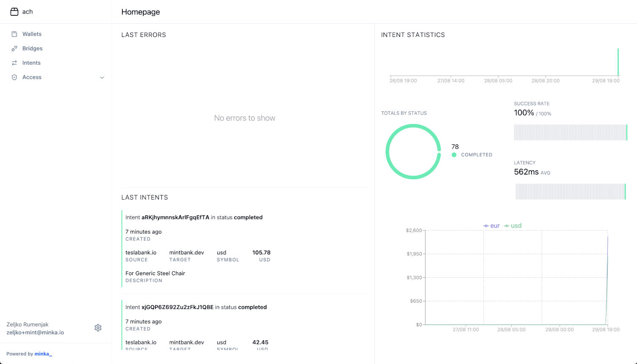The image size is (637, 364).
Task: Click the Access shield icon
Action: click(x=14, y=77)
